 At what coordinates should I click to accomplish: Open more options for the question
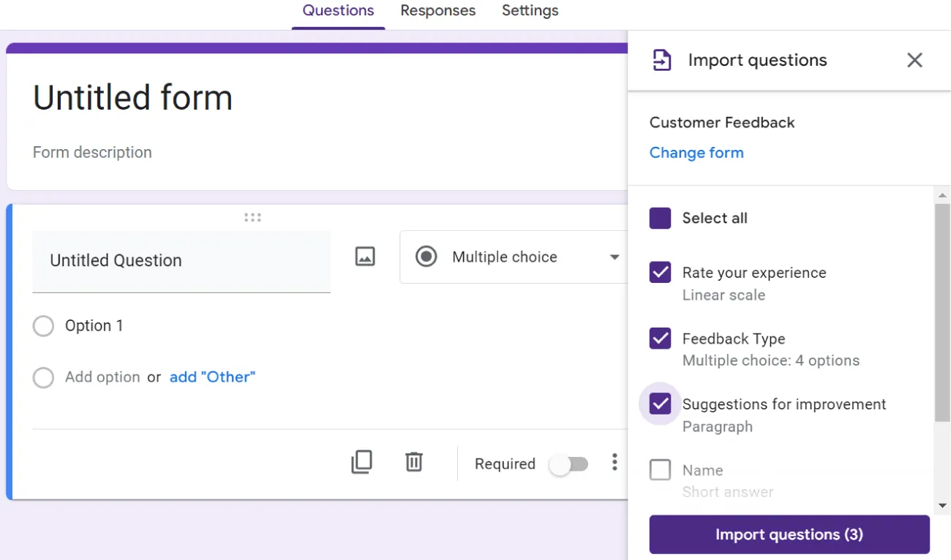tap(614, 462)
